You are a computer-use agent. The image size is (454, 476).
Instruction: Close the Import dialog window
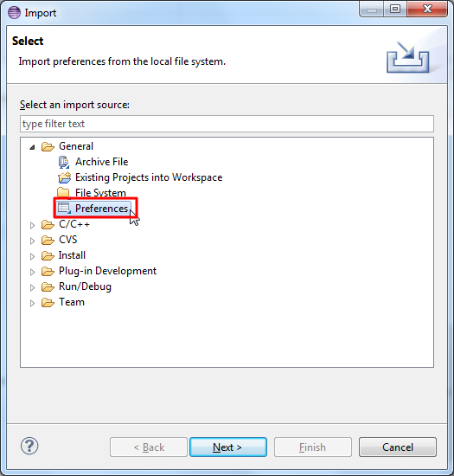pyautogui.click(x=427, y=10)
